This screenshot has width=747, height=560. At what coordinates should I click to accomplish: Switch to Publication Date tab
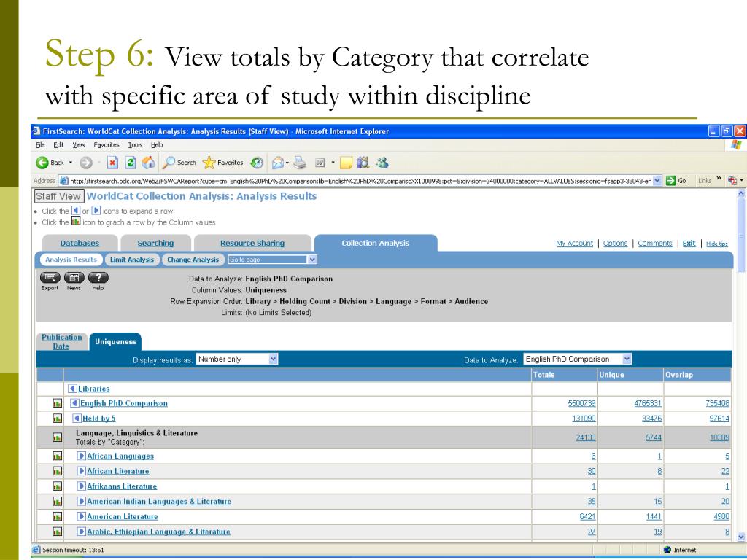coord(62,341)
